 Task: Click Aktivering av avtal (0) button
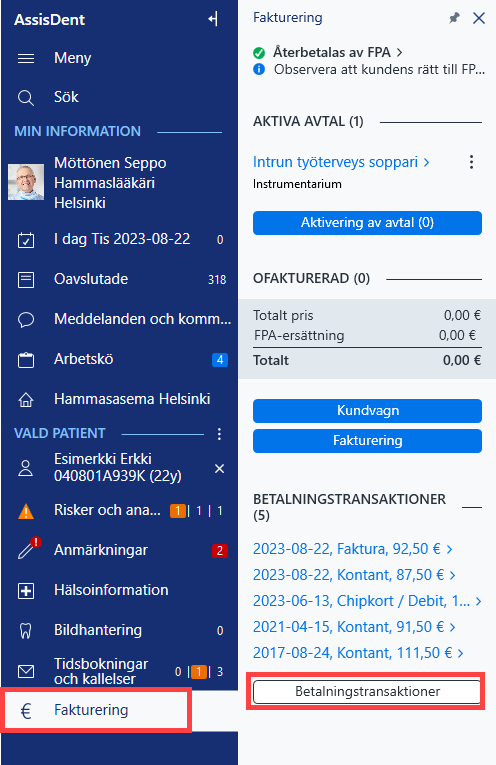coord(367,223)
